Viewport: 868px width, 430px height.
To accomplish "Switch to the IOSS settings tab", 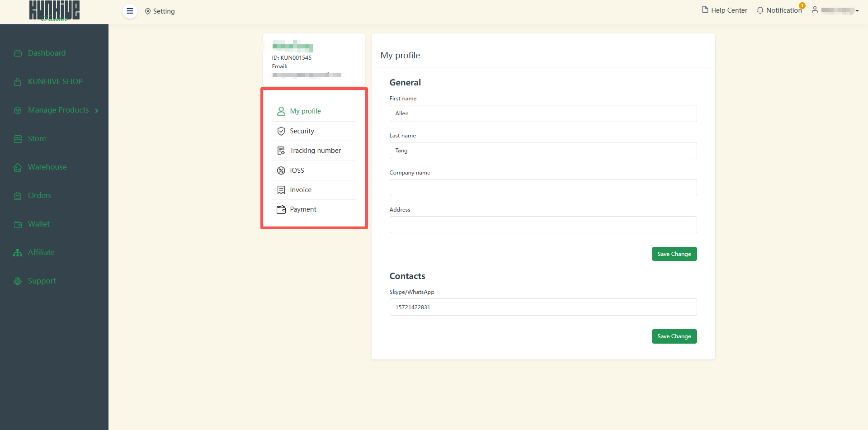I will tap(297, 170).
